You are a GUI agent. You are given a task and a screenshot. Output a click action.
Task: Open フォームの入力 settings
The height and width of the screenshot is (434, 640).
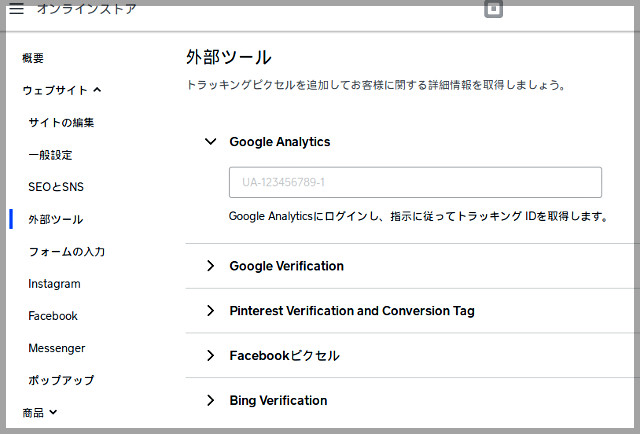pyautogui.click(x=67, y=251)
